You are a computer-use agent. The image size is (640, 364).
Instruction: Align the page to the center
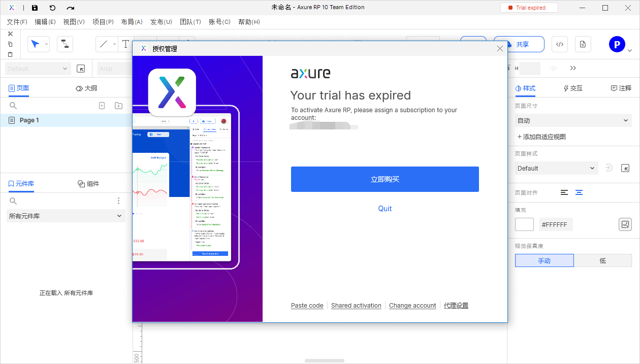click(579, 192)
